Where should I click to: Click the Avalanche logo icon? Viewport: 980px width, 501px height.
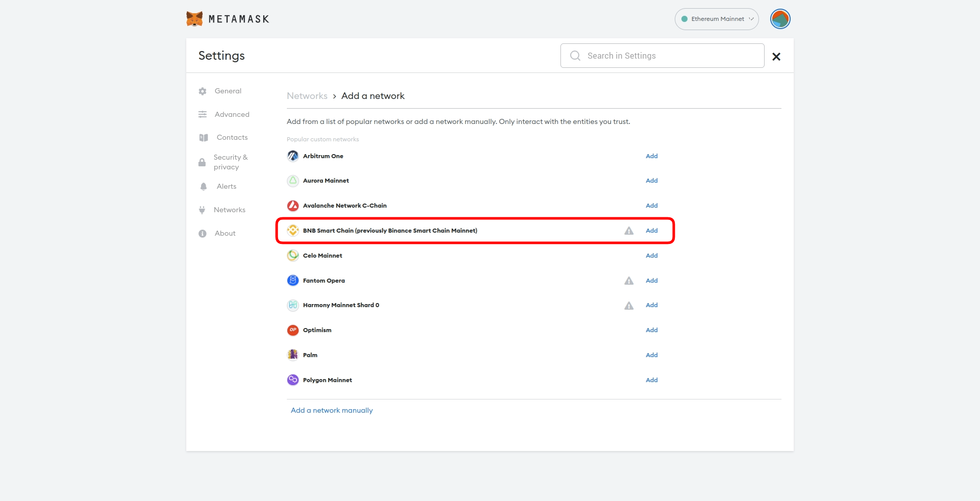(293, 206)
